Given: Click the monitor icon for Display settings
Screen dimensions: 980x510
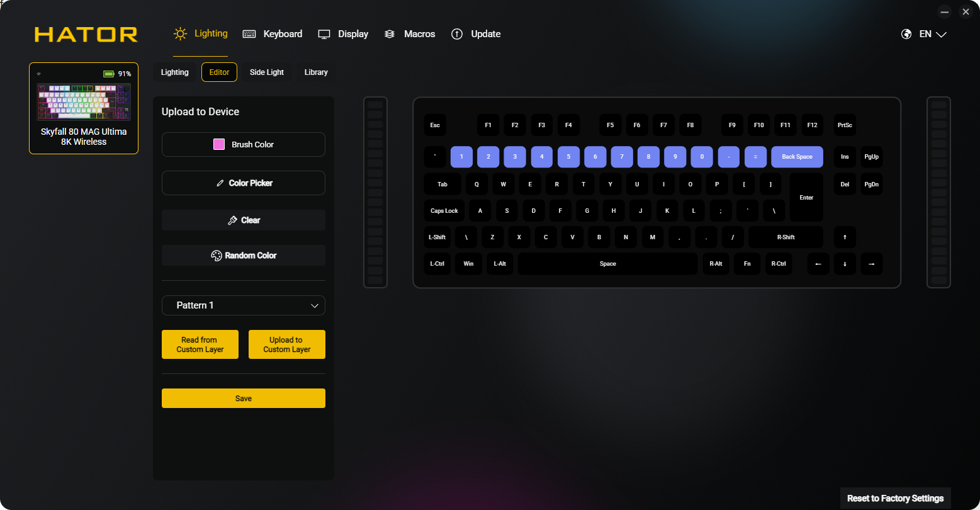Looking at the screenshot, I should 324,34.
